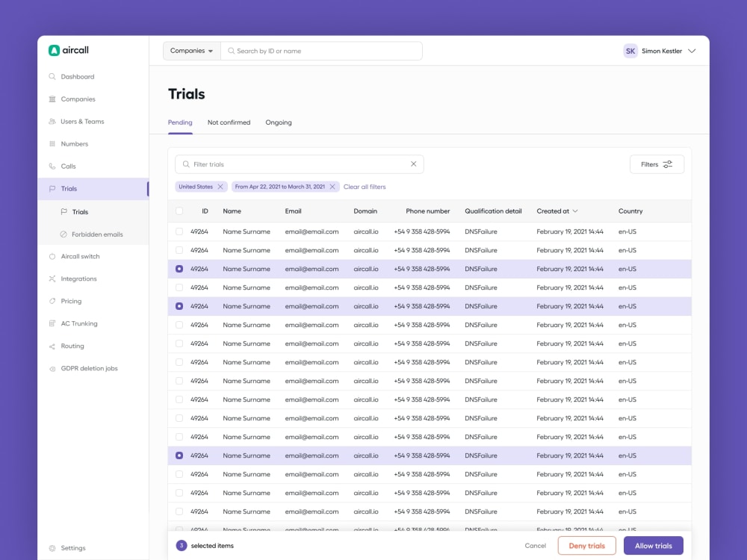The width and height of the screenshot is (747, 560).
Task: Click the selected items count badge
Action: point(182,546)
